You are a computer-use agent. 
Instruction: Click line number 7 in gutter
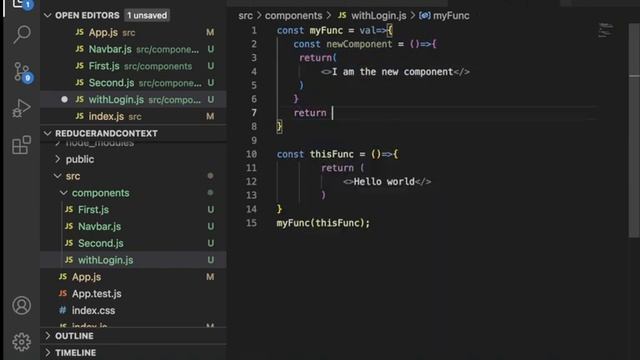coord(254,113)
